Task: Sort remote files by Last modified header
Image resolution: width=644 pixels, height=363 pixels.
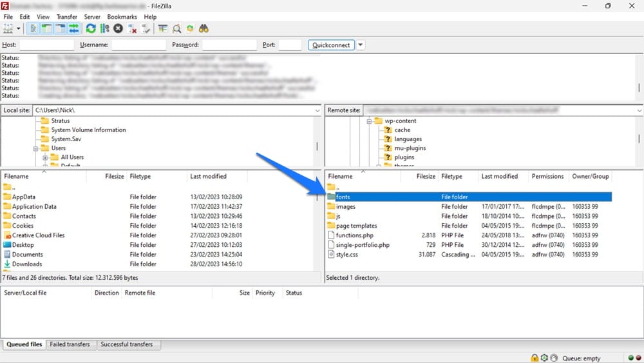Action: 500,176
